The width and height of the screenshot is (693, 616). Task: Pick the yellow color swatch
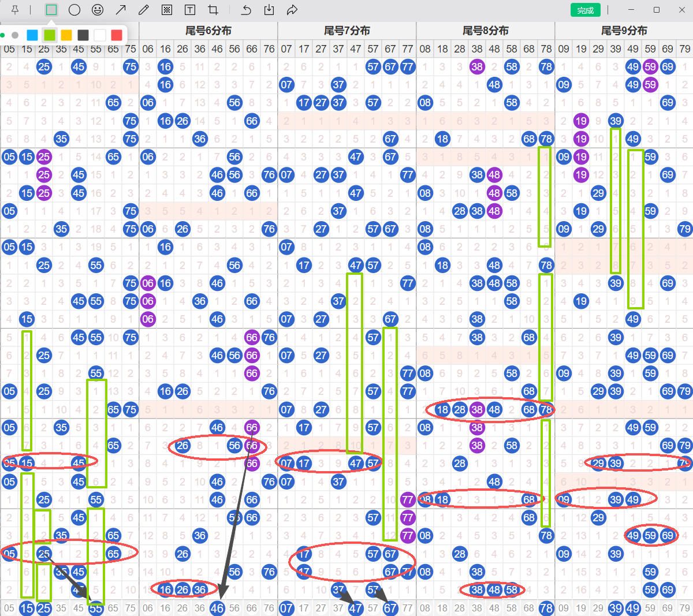[66, 35]
